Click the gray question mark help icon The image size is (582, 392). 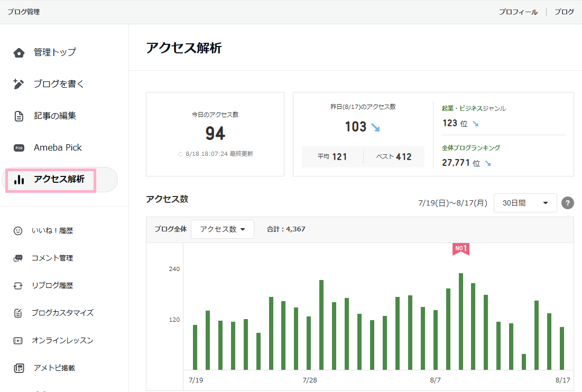coord(568,203)
